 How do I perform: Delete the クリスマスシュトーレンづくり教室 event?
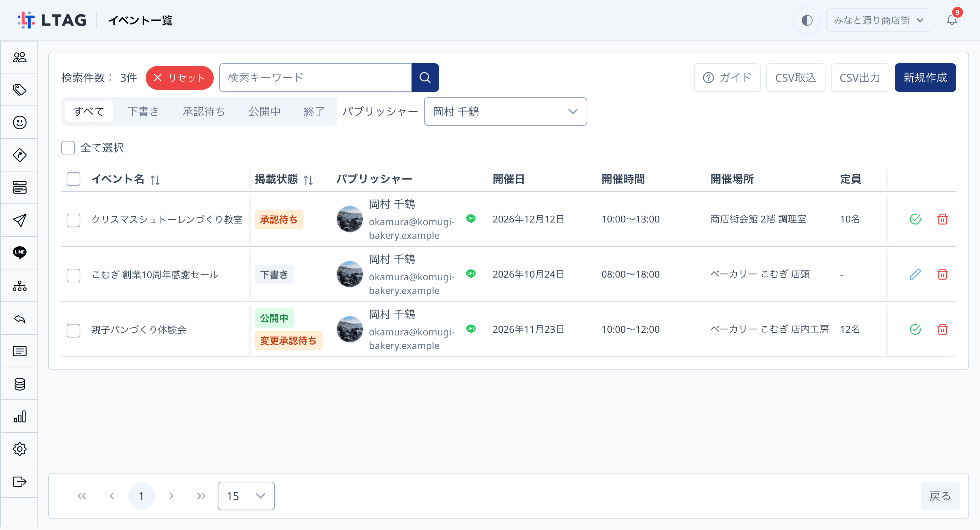pyautogui.click(x=942, y=219)
